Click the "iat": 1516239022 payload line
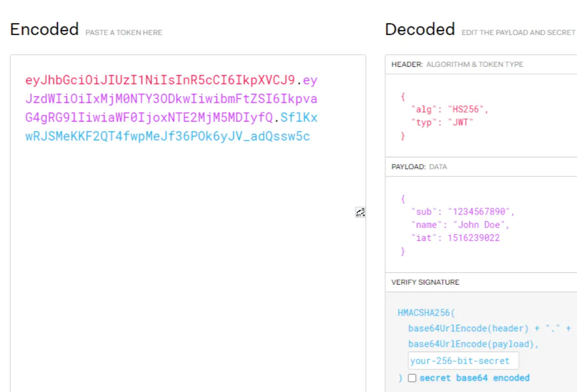This screenshot has width=577, height=392. coord(455,238)
